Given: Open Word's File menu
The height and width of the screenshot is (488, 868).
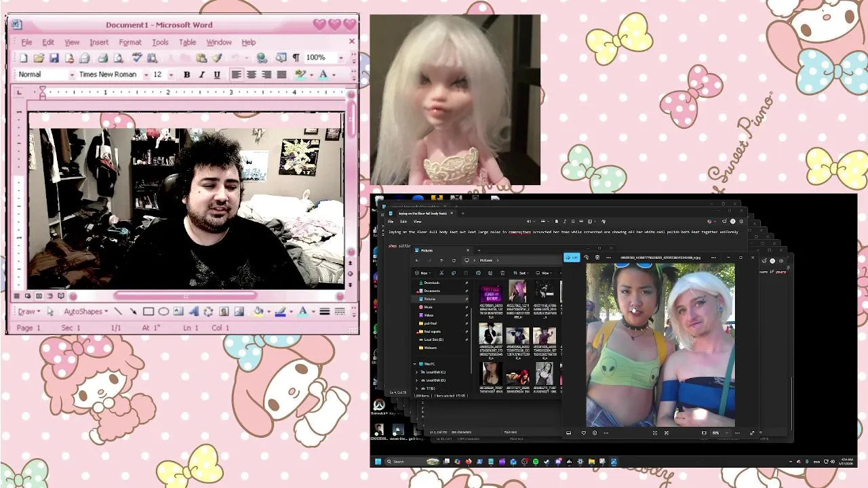Looking at the screenshot, I should tap(27, 42).
